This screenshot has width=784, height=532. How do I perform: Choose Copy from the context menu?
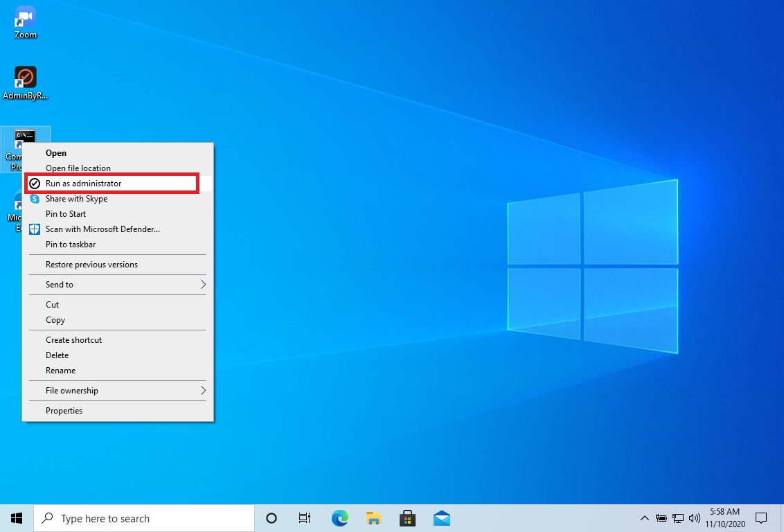click(118, 320)
